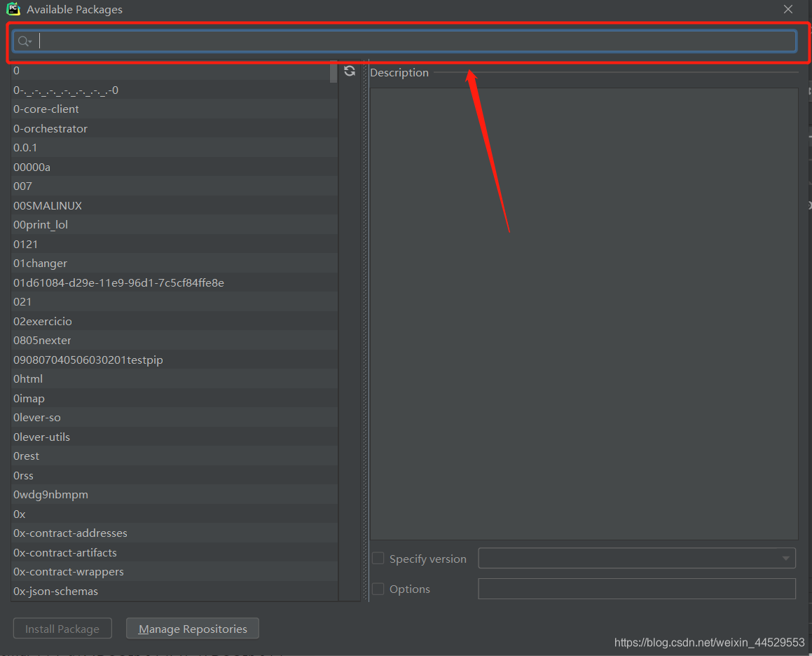Select package 01changer

(x=174, y=264)
